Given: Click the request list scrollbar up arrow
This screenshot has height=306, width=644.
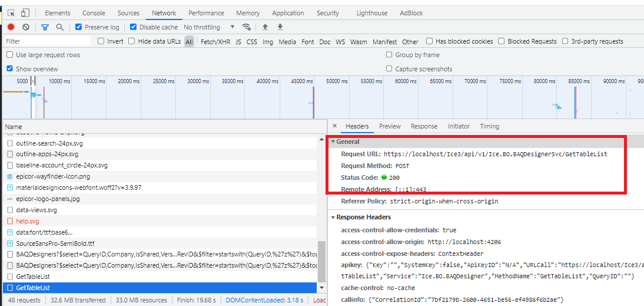Looking at the screenshot, I should click(x=321, y=139).
